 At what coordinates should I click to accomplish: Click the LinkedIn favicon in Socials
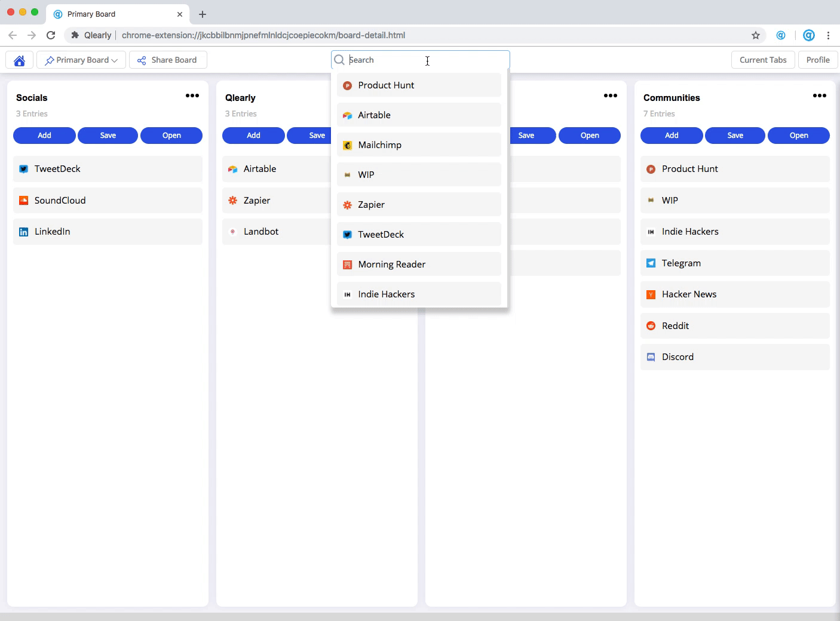tap(24, 232)
